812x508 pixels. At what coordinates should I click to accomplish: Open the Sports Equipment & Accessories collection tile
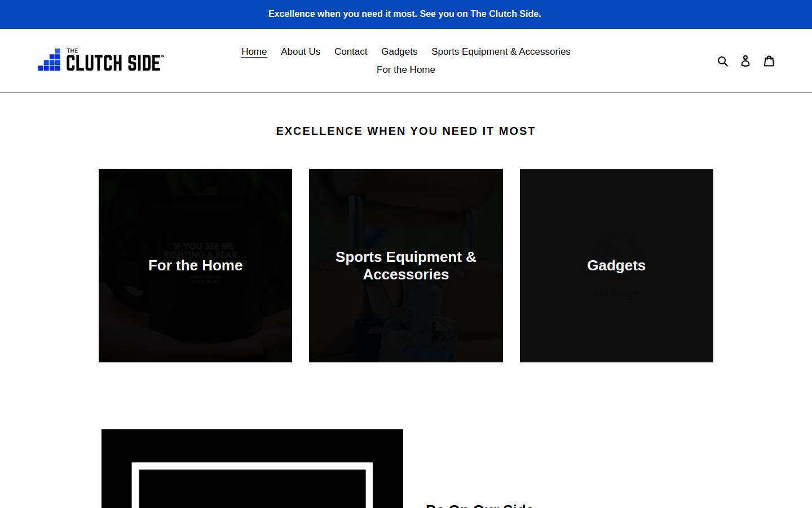[406, 265]
